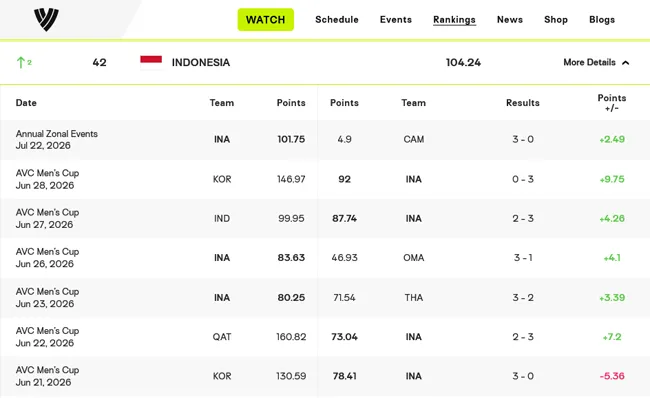Click the -5.36 points change value
This screenshot has width=650, height=398.
(x=612, y=376)
